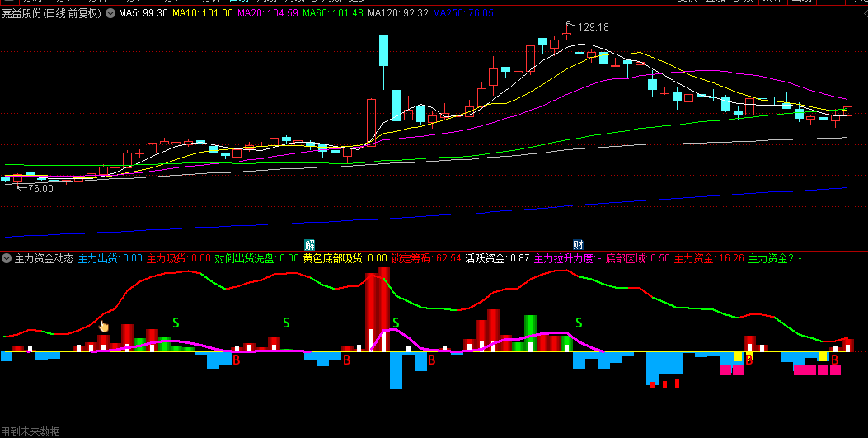Image resolution: width=868 pixels, height=438 pixels.
Task: Click the tallest red bar in the indicator panel
Action: [x=383, y=309]
